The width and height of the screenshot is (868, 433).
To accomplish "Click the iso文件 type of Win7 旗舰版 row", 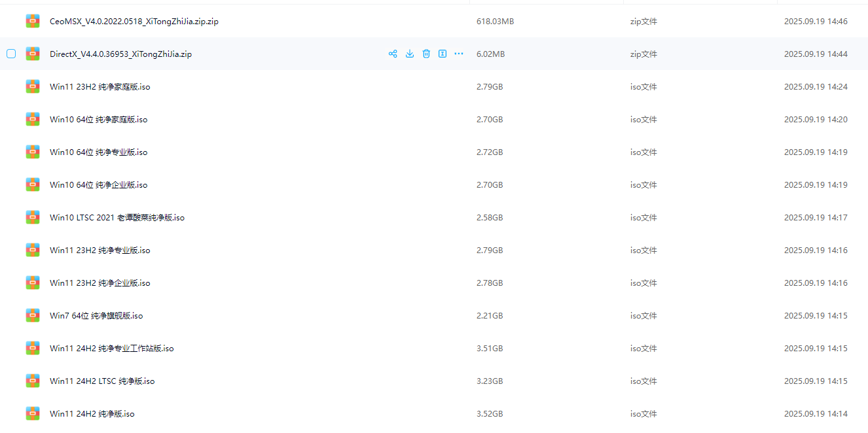I will pyautogui.click(x=643, y=315).
